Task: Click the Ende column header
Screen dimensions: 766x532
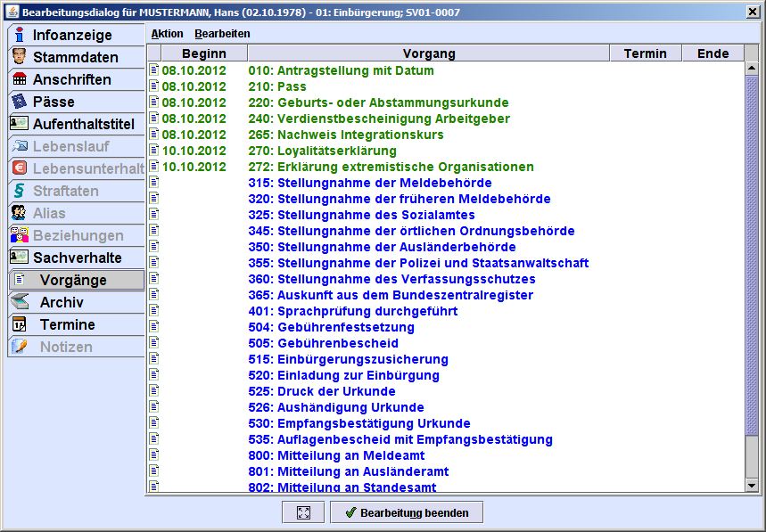Action: [712, 53]
